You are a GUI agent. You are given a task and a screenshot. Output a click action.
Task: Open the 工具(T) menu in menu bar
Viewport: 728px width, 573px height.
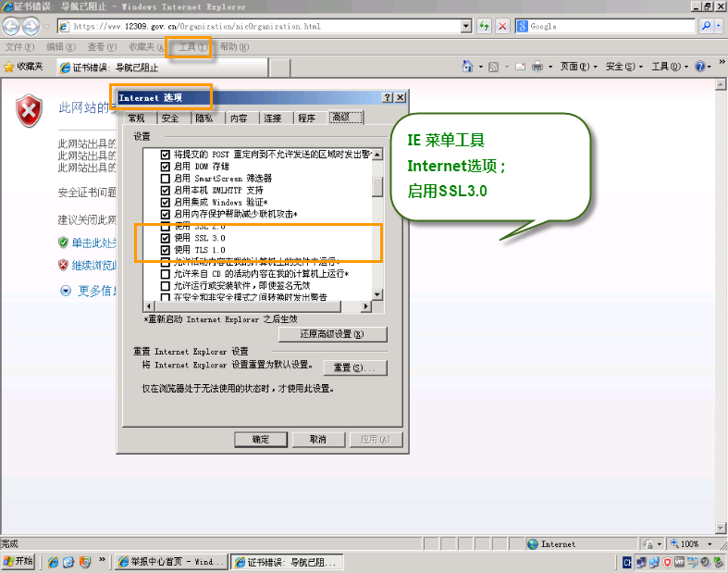click(192, 47)
